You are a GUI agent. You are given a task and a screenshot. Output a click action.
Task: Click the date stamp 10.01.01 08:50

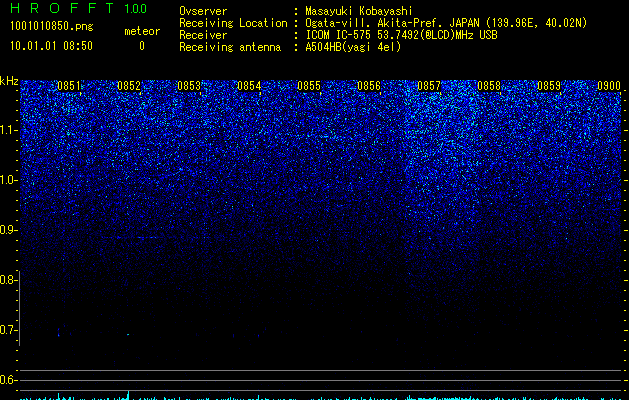point(51,46)
